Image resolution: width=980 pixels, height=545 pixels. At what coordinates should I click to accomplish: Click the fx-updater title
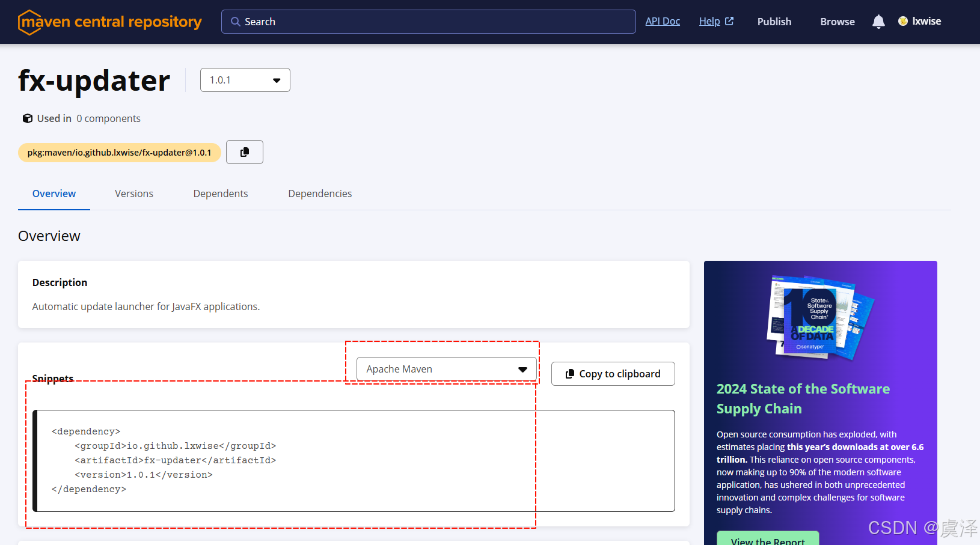(x=94, y=81)
